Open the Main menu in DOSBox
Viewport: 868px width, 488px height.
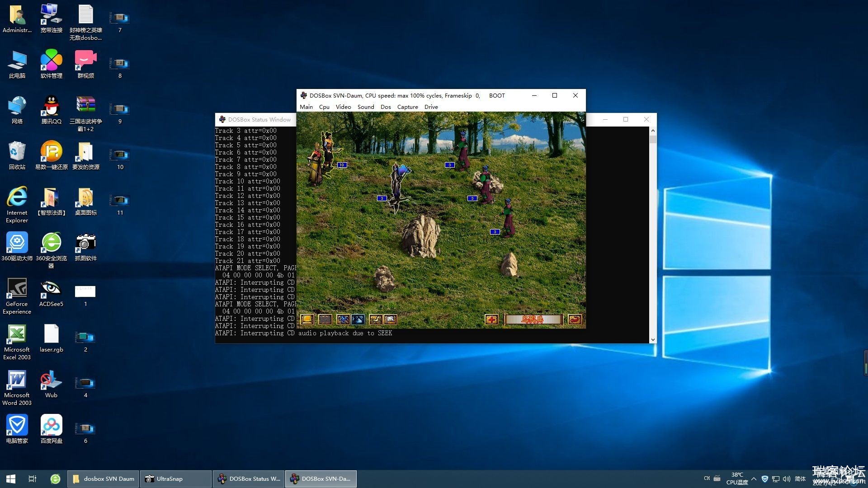[306, 107]
